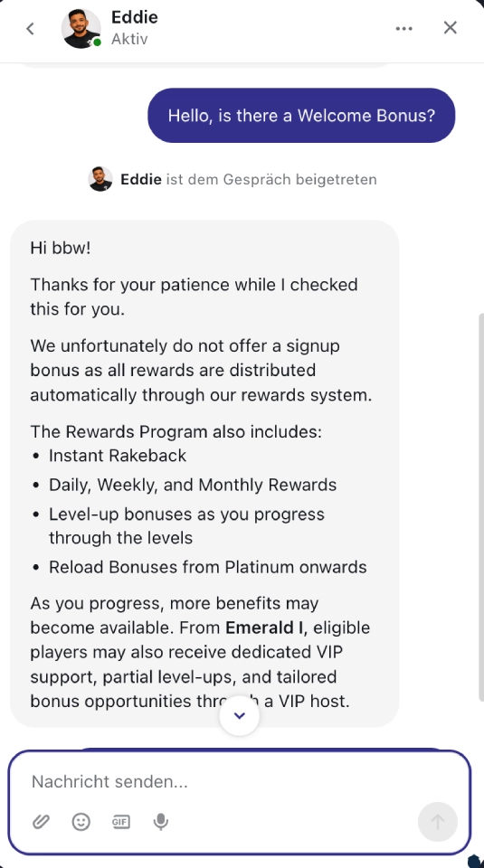This screenshot has width=484, height=868.
Task: Click Eddie's small avatar beside the join notice
Action: (100, 179)
